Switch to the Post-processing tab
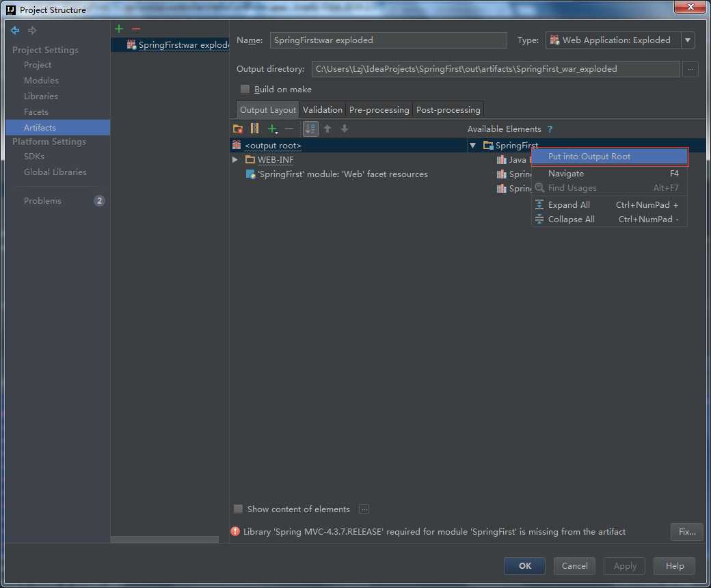The width and height of the screenshot is (711, 588). (x=448, y=109)
